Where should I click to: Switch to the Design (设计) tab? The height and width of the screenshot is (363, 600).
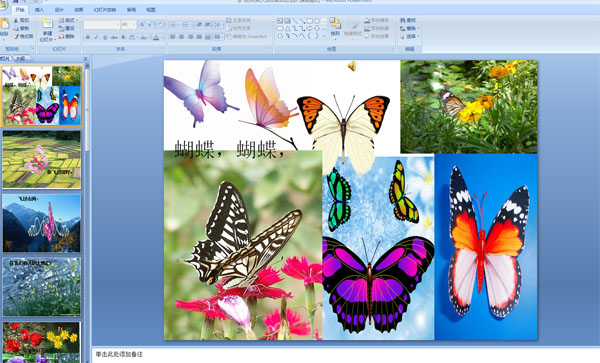pos(59,10)
